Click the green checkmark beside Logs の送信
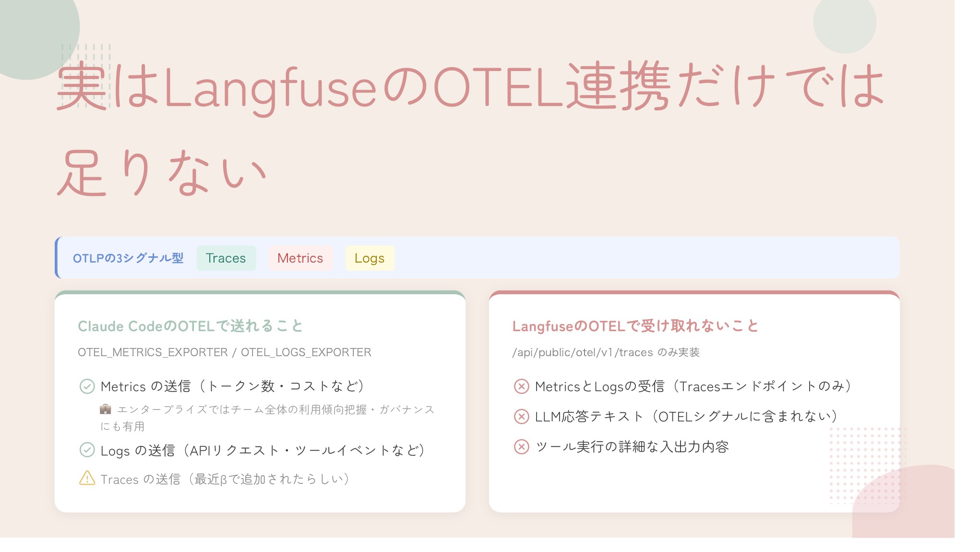 pos(87,450)
